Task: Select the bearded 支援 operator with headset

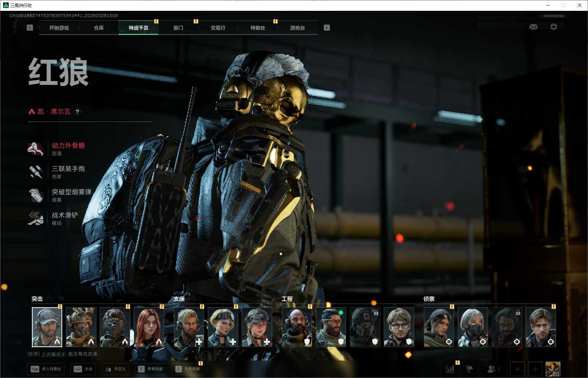Action: 189,327
